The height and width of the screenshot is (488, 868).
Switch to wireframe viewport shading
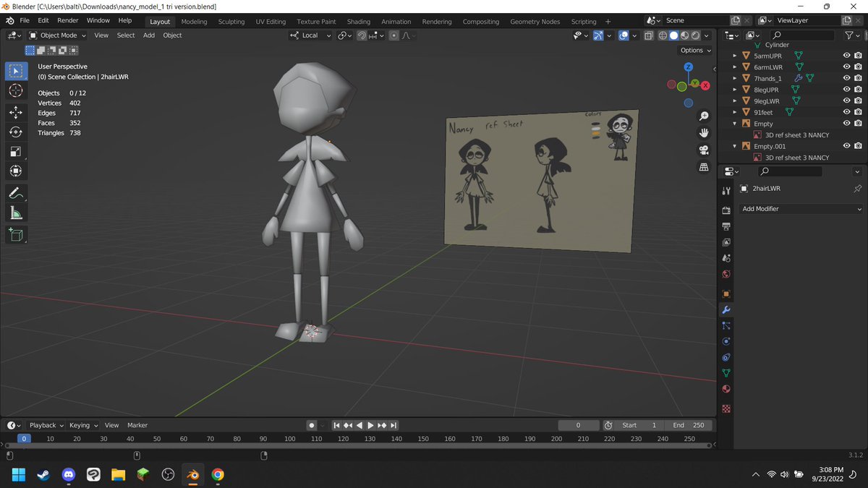[663, 35]
